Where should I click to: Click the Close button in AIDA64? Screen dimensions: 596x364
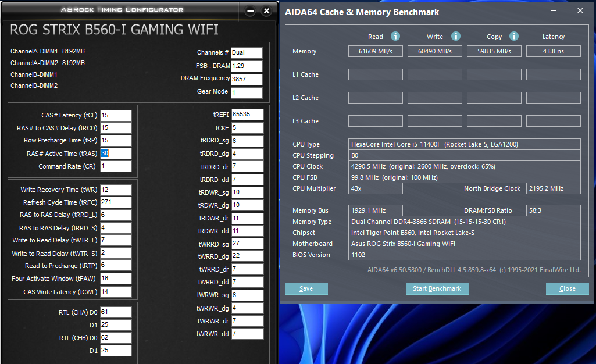568,289
